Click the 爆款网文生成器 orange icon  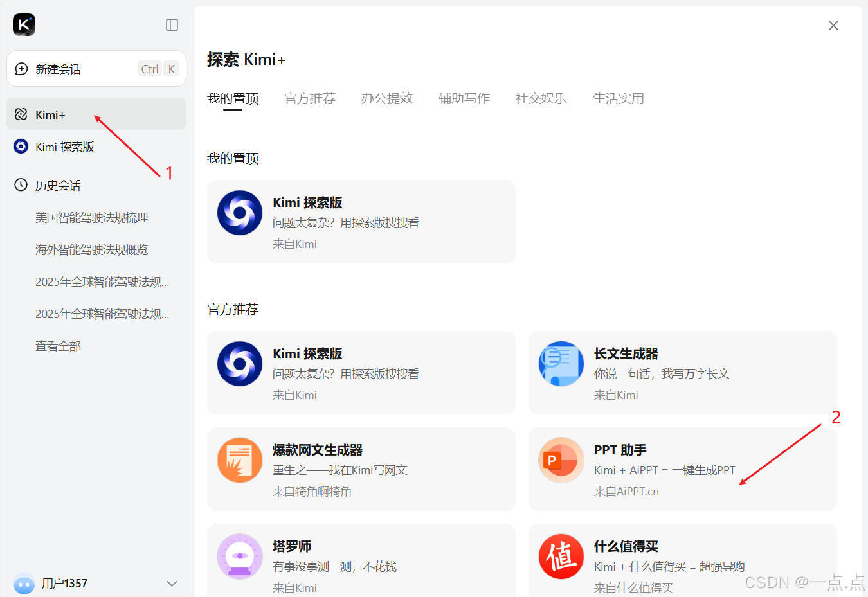point(240,460)
